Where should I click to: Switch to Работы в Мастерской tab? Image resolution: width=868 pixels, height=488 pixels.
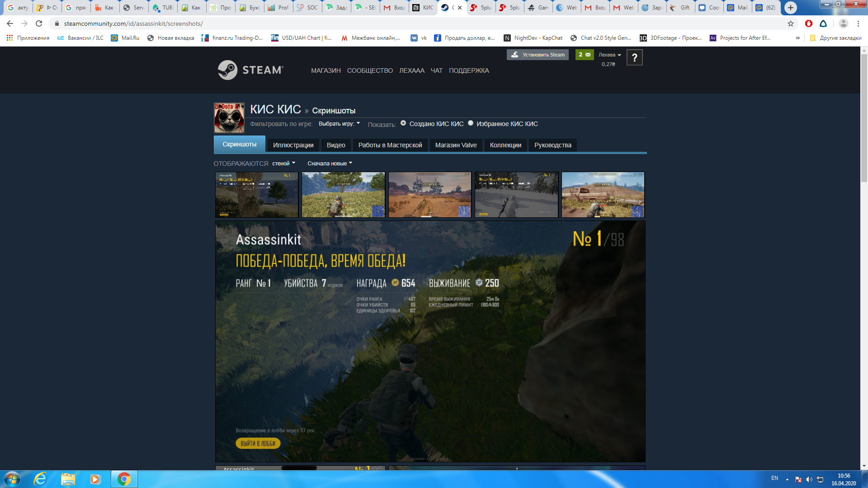(390, 145)
